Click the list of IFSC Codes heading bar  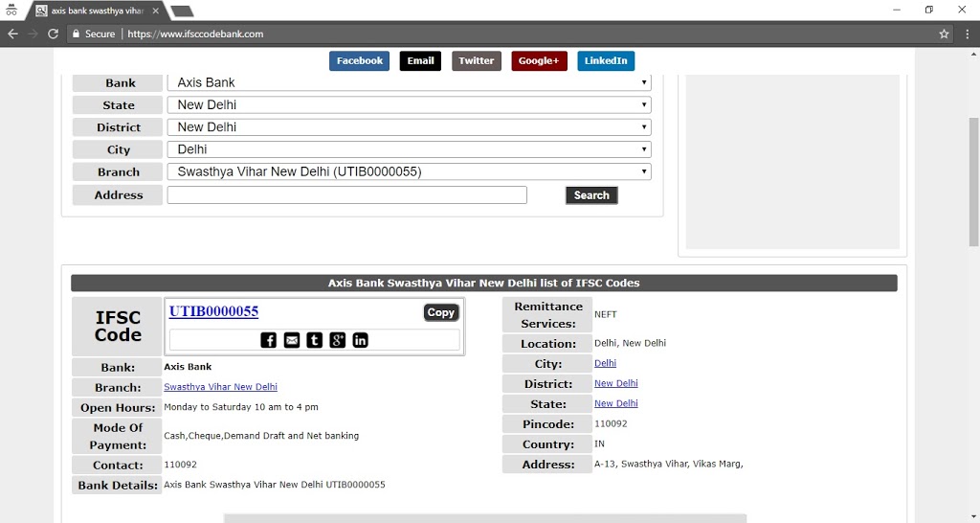483,283
